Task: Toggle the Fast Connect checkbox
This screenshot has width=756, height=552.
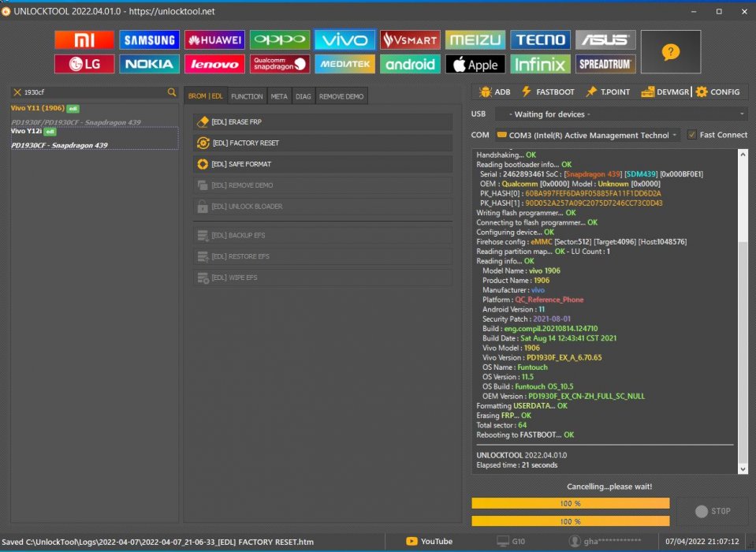Action: [692, 135]
